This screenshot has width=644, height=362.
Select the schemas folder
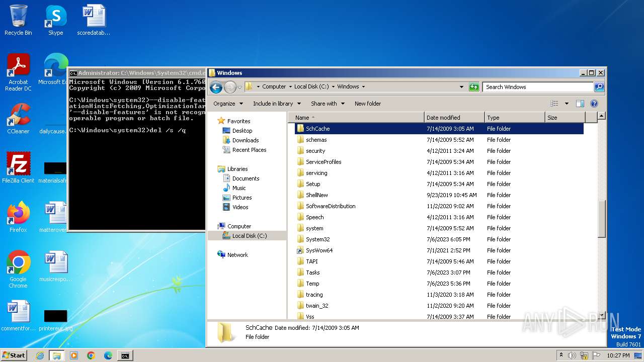coord(439,140)
